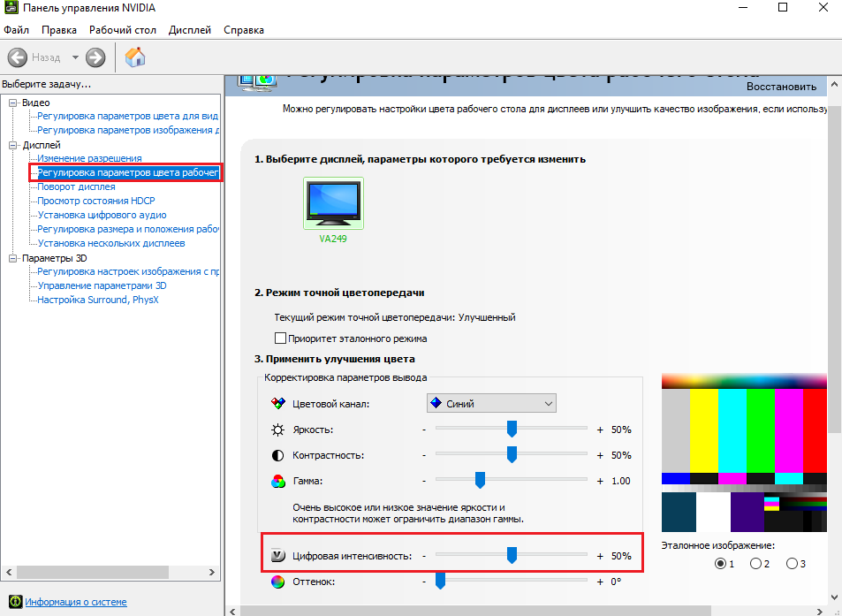Click the Цифровая интенсивность icon
The width and height of the screenshot is (842, 616).
277,556
